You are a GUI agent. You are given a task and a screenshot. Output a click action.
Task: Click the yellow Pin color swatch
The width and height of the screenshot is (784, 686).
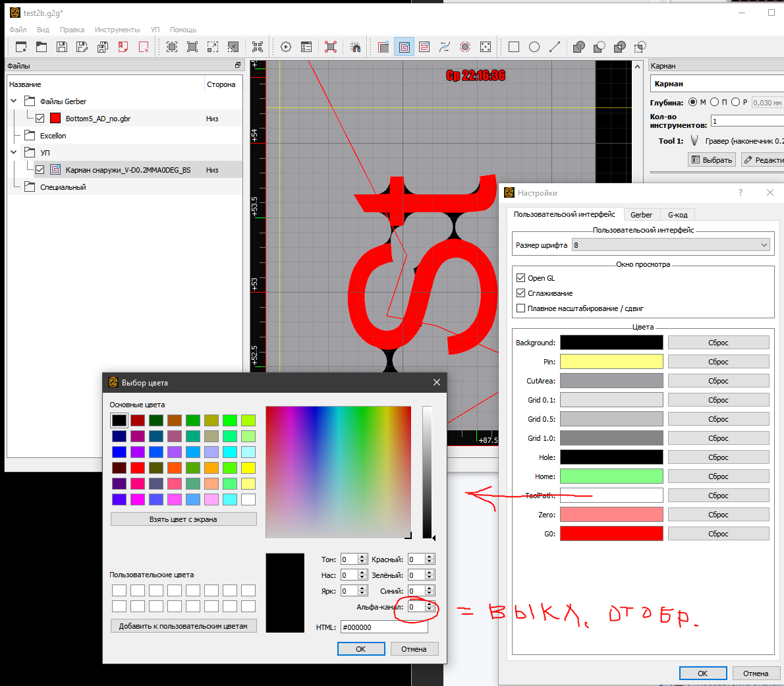[611, 362]
